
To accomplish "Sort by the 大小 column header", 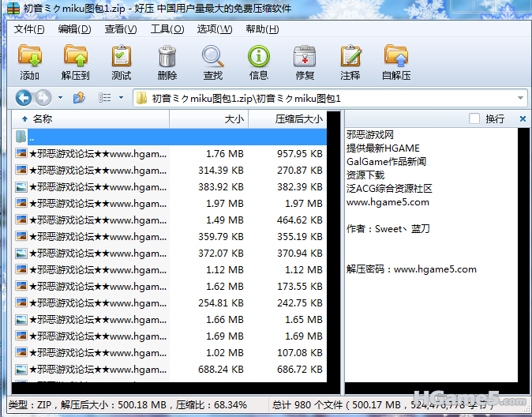I will [x=208, y=118].
